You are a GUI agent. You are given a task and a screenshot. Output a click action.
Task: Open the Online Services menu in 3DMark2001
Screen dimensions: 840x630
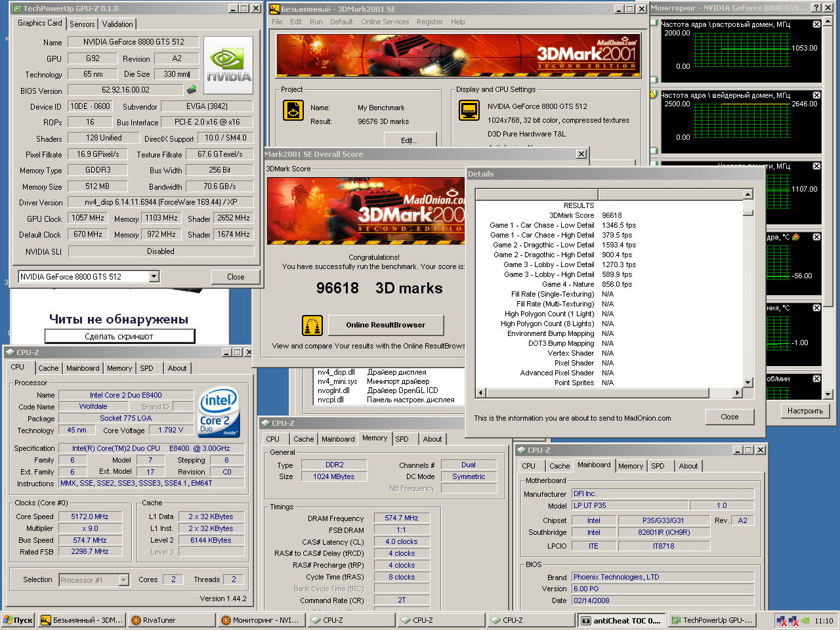click(x=385, y=22)
